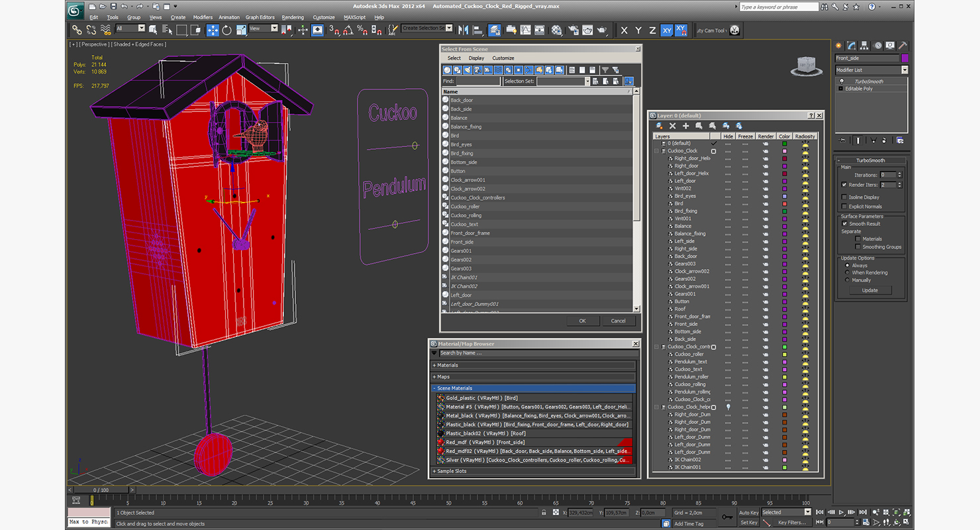The height and width of the screenshot is (530, 980).
Task: Open the selection filter All dropdown
Action: point(130,28)
